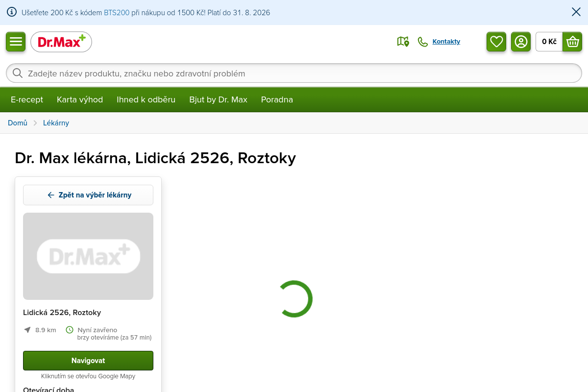This screenshot has height=392, width=588.
Task: Click Kliknutím se otevřou Google Mapy text
Action: click(88, 376)
